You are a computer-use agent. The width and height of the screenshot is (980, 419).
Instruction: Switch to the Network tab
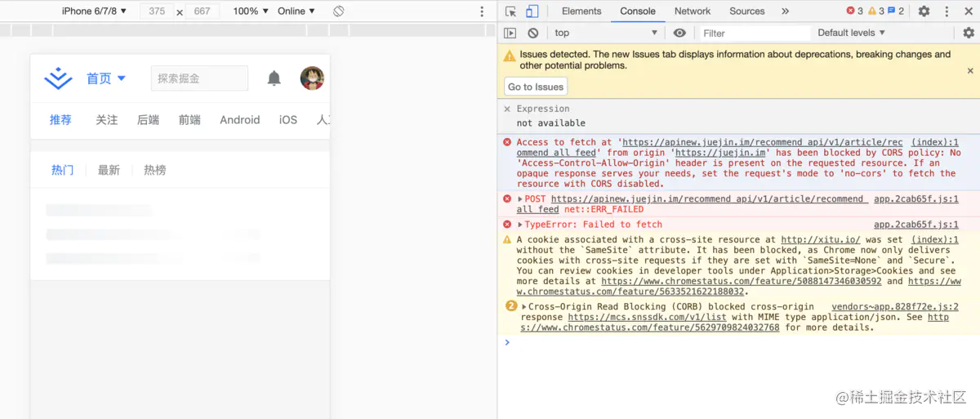(x=693, y=11)
